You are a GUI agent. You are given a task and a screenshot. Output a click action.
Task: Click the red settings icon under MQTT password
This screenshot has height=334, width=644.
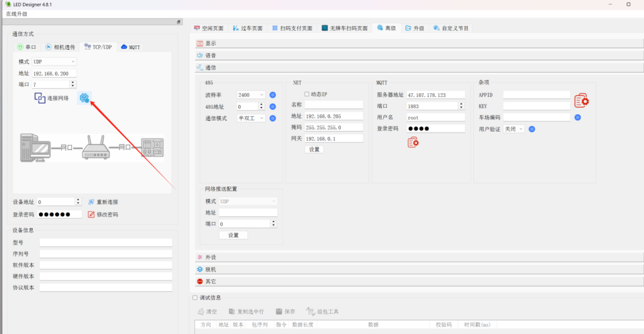(x=413, y=142)
